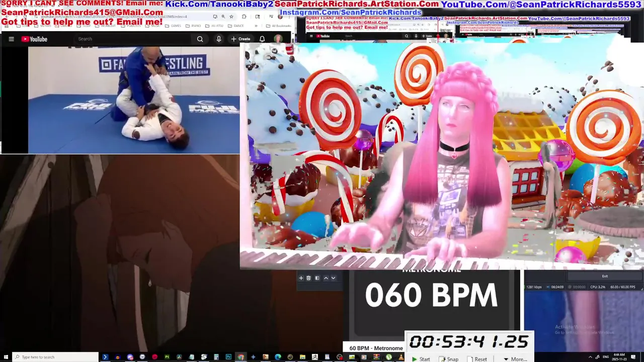Move source up with up arrow
Screen dimensions: 644x362
coord(326,278)
